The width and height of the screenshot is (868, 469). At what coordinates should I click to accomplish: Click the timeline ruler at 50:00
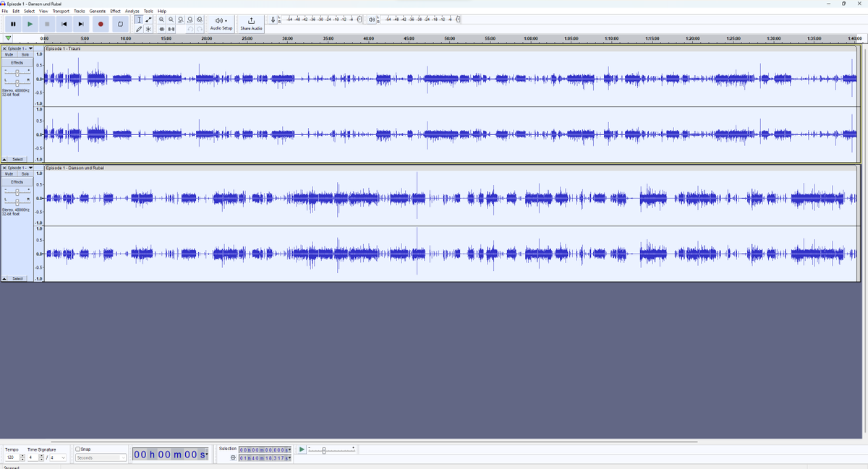point(449,38)
